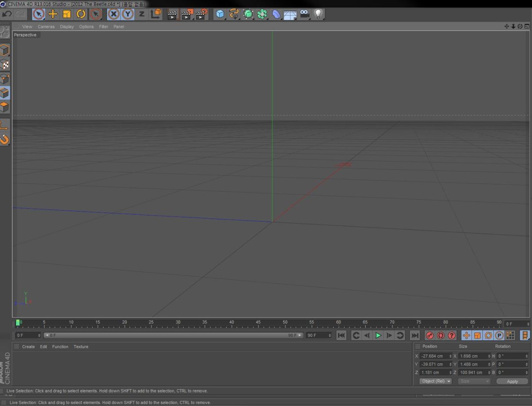
Task: Go to the next key
Action: click(x=400, y=336)
